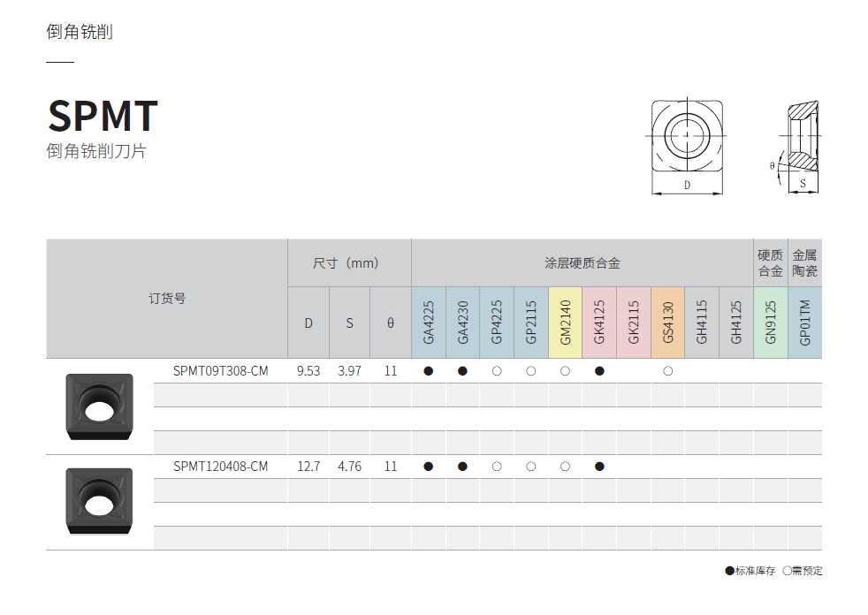Click the 订货号 header cell

[166, 299]
